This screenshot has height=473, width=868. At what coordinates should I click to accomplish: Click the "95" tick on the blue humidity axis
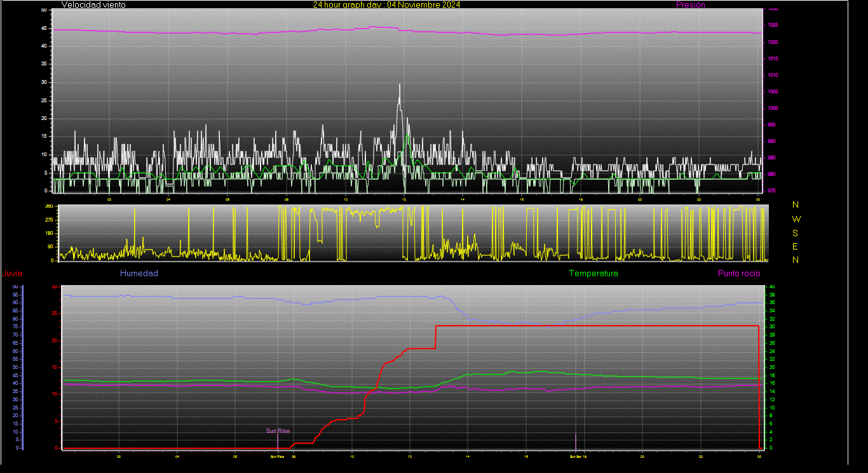15,294
